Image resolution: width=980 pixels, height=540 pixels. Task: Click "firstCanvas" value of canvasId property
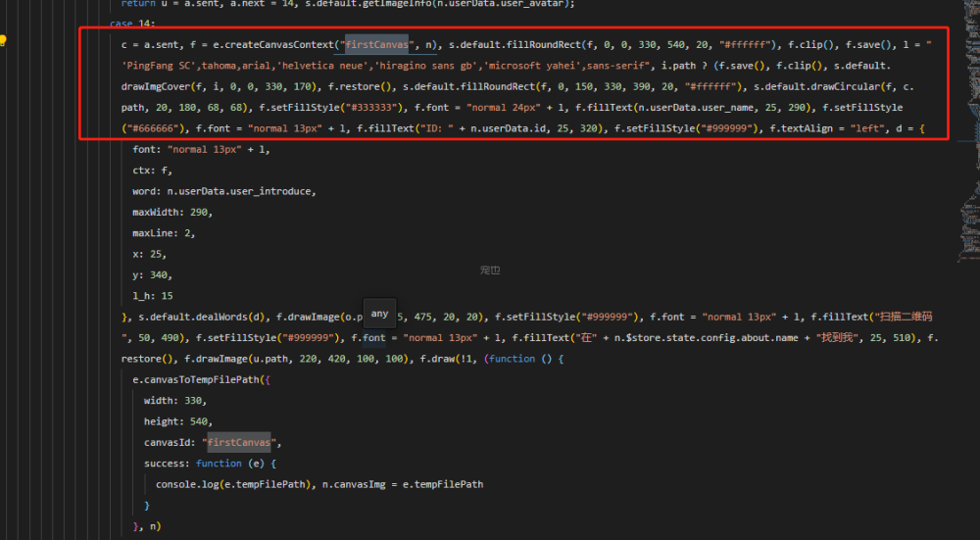click(x=242, y=442)
